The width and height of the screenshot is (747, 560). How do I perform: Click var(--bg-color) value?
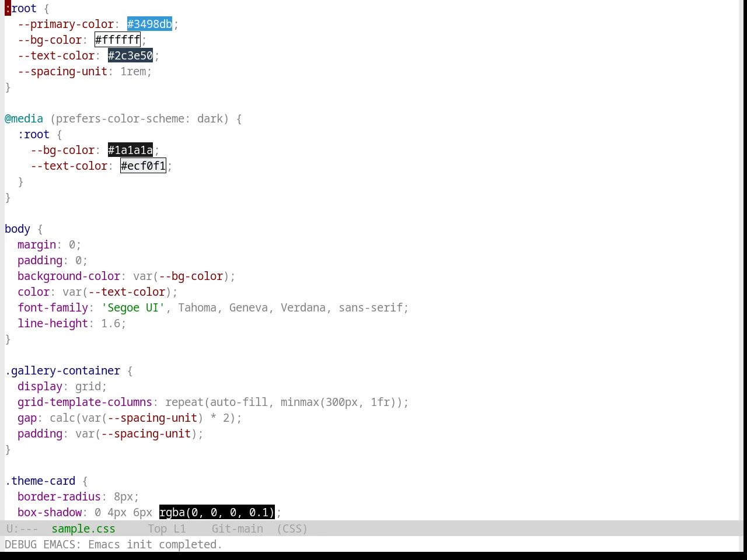click(181, 276)
